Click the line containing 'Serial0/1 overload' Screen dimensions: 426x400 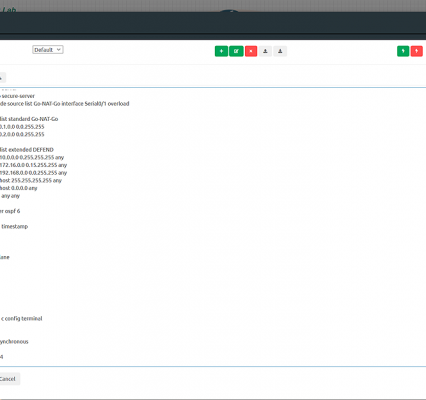pyautogui.click(x=65, y=104)
